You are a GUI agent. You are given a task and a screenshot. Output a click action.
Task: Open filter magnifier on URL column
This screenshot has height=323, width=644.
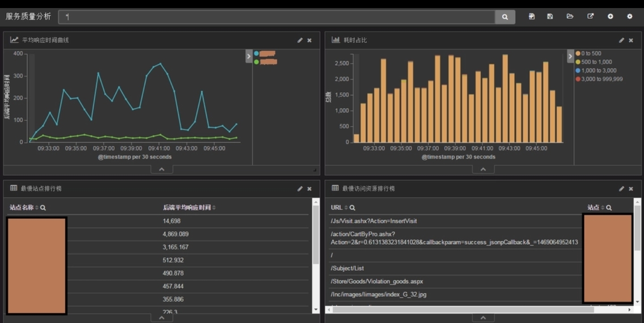coord(352,208)
